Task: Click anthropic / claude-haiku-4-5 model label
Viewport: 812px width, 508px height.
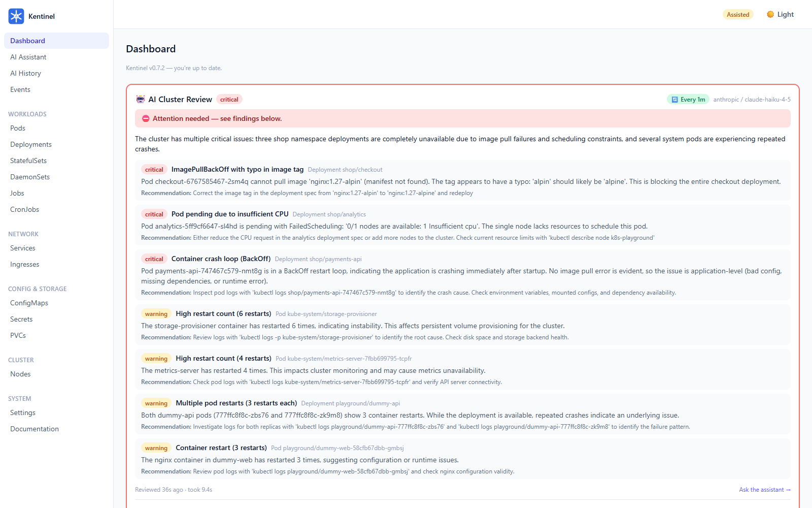Action: (752, 100)
